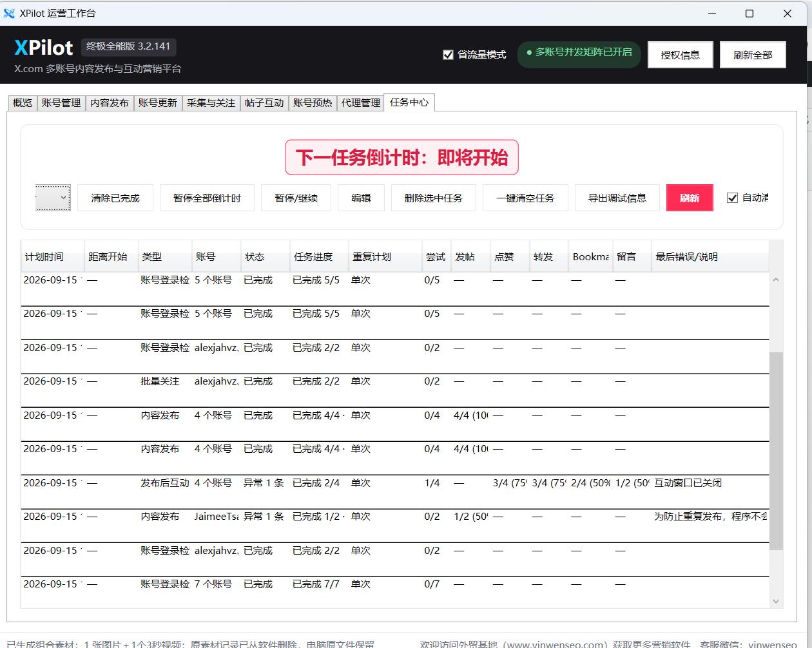Open the 账号管理 tab

pyautogui.click(x=61, y=102)
